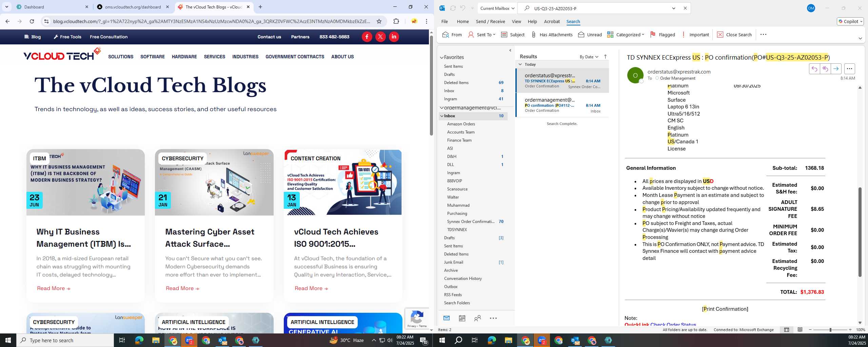Open Sent To filter dropdown
Image resolution: width=868 pixels, height=347 pixels.
482,35
